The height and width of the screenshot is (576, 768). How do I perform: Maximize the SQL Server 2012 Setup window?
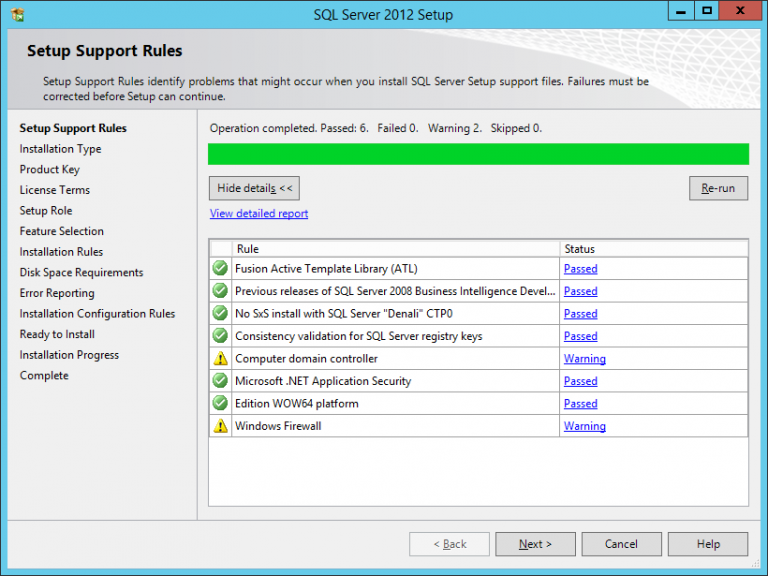[707, 11]
